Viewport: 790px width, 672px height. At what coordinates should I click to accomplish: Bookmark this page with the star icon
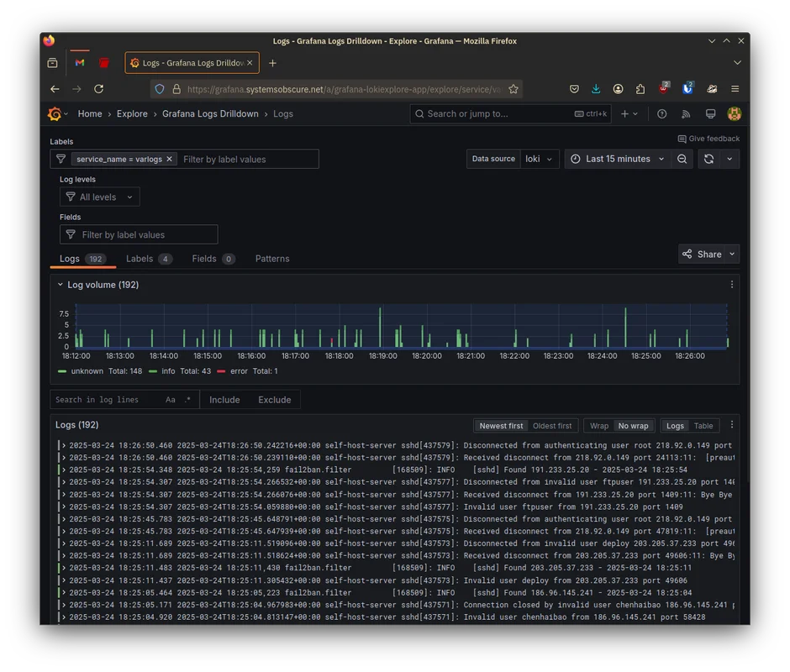pos(513,89)
